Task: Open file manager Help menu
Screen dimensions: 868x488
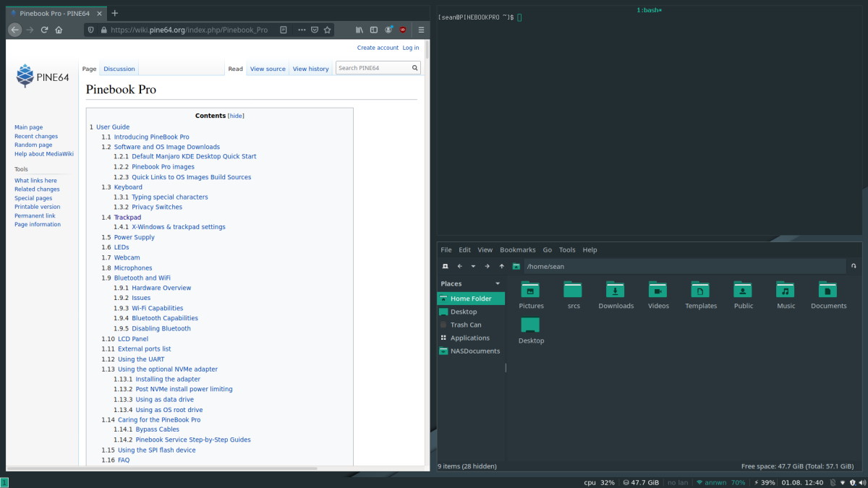Action: (590, 249)
